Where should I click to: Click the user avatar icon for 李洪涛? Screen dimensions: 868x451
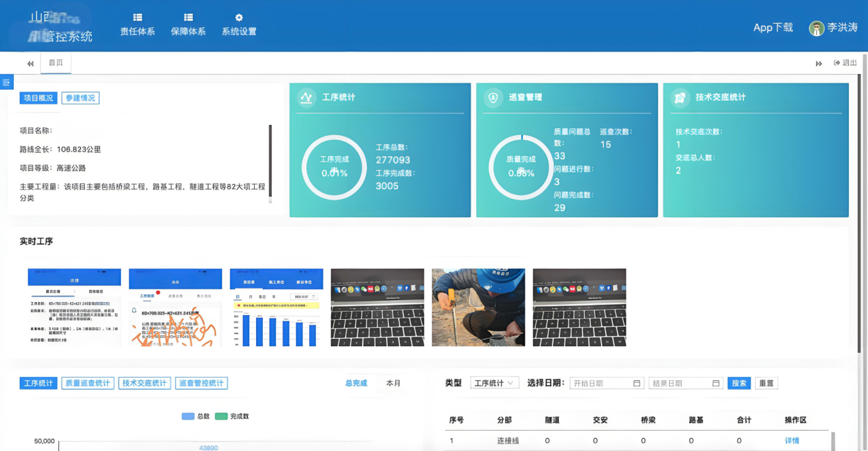pyautogui.click(x=816, y=28)
